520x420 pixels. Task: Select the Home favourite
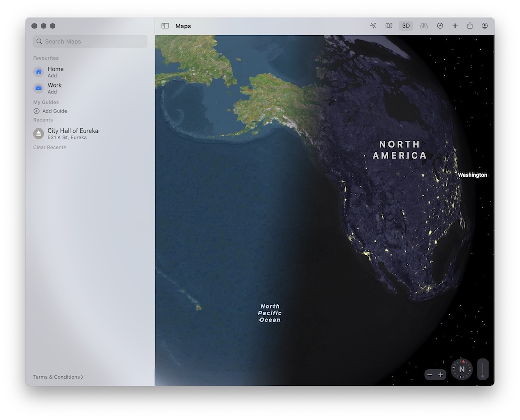pos(55,72)
